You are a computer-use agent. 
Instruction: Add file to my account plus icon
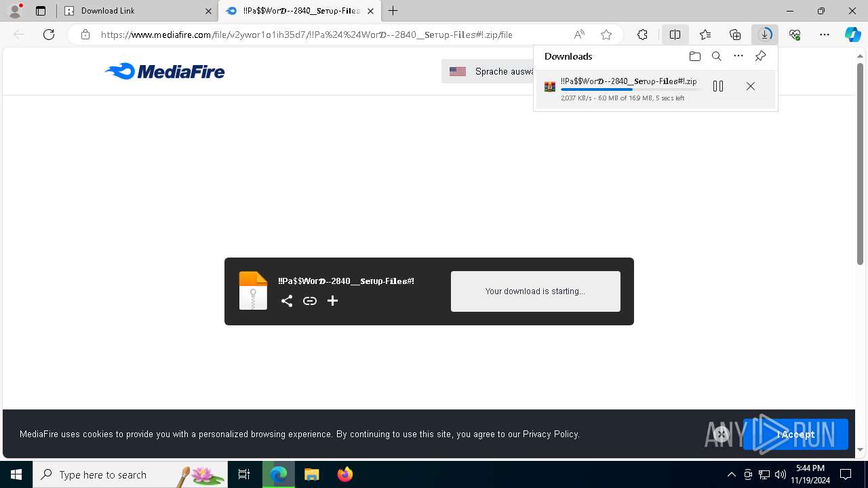pyautogui.click(x=332, y=301)
